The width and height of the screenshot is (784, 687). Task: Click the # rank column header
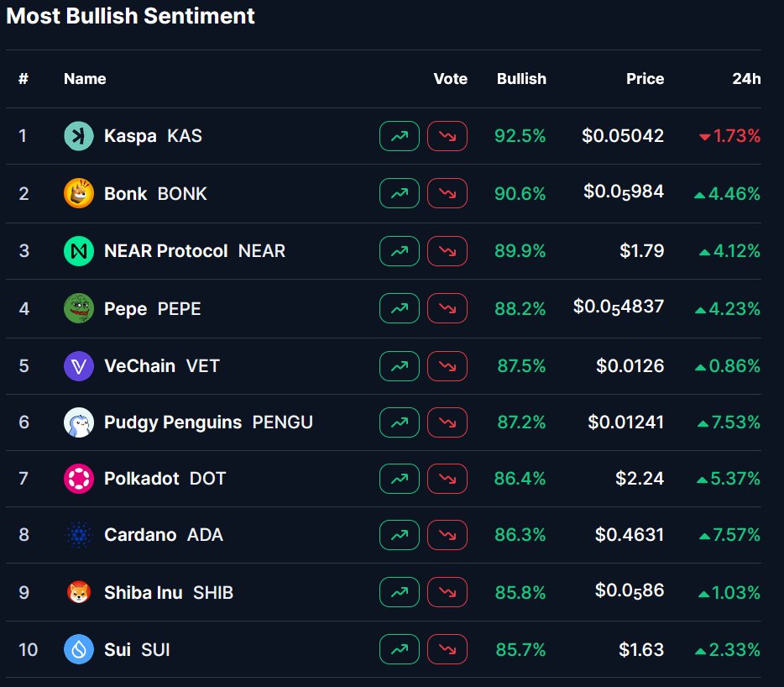[x=24, y=79]
